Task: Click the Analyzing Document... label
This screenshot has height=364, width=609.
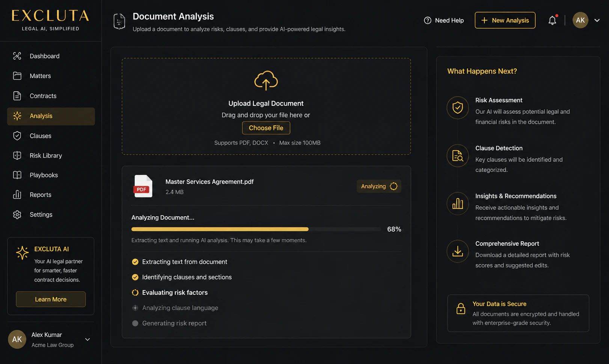Action: pos(163,218)
